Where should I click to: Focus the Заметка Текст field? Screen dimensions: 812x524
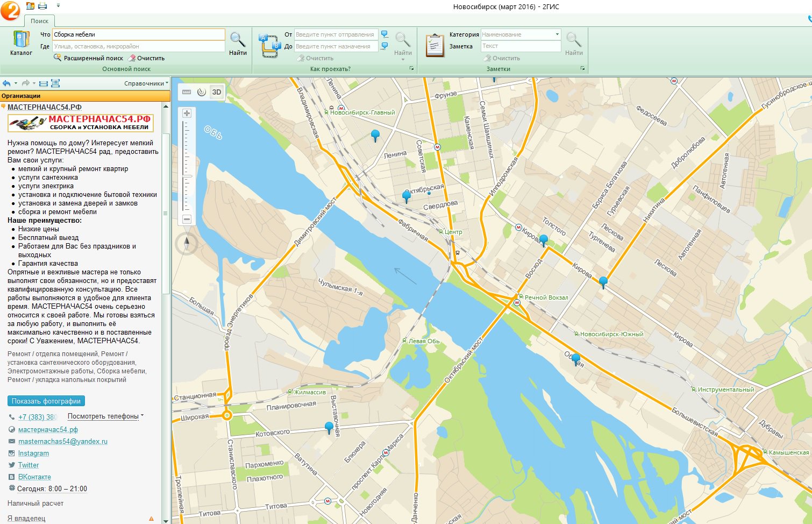coord(521,46)
